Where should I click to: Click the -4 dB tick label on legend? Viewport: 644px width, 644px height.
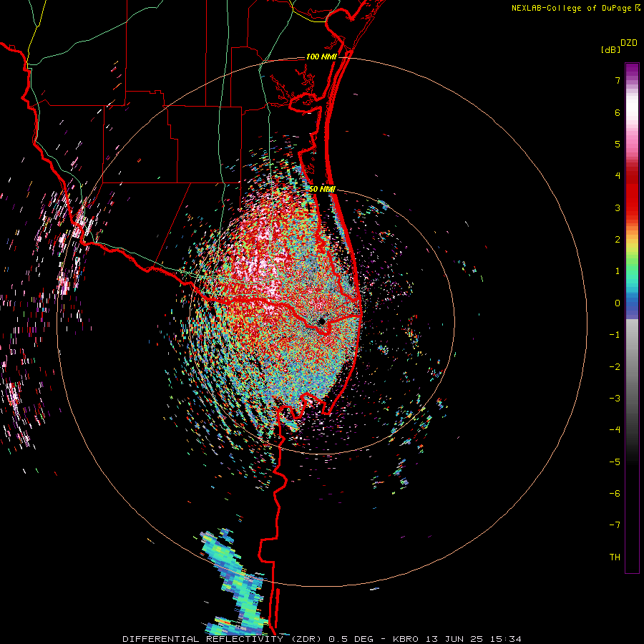tap(615, 429)
